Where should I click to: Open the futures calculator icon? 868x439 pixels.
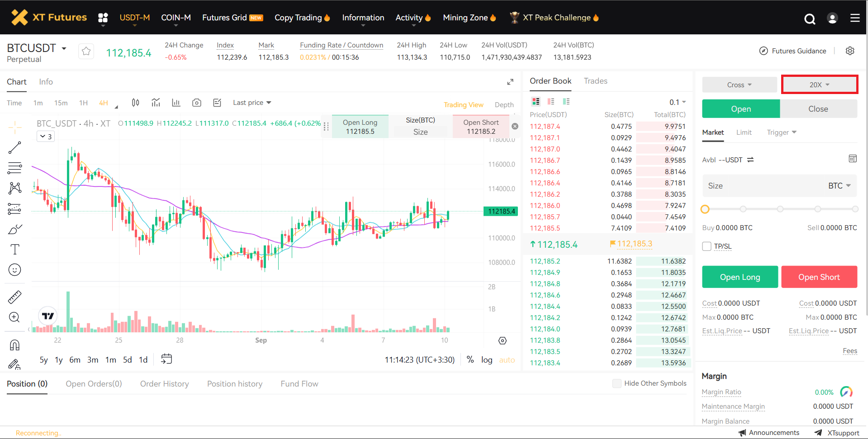(x=852, y=159)
